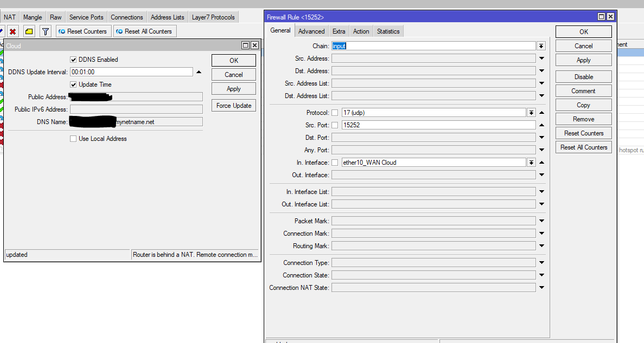Image resolution: width=644 pixels, height=343 pixels.
Task: Toggle the Protocol invert checkbox
Action: coord(335,112)
